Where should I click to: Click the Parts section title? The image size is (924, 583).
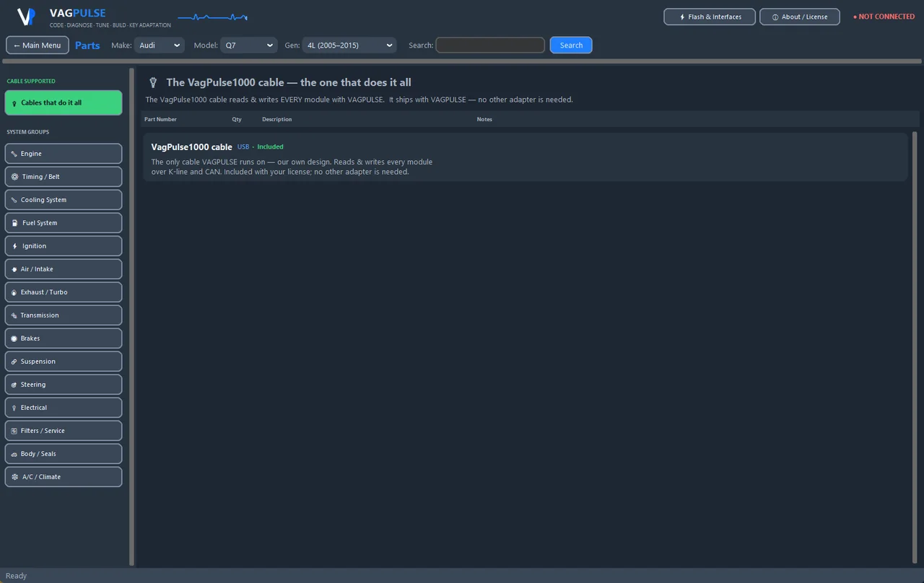[x=87, y=45]
